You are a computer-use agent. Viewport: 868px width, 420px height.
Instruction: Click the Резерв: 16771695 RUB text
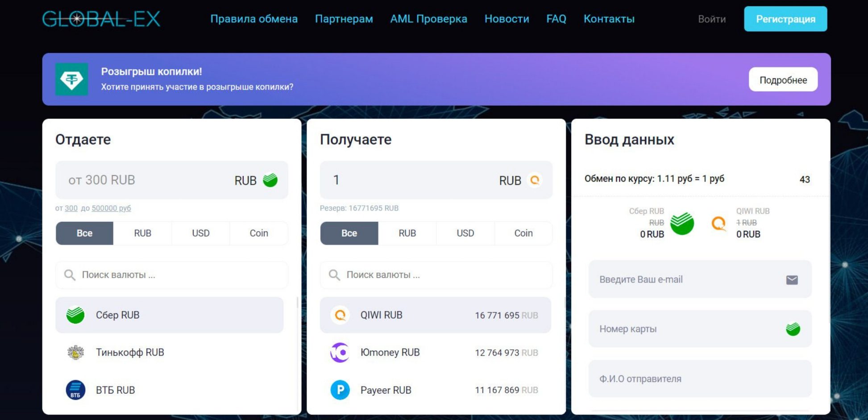click(x=359, y=208)
